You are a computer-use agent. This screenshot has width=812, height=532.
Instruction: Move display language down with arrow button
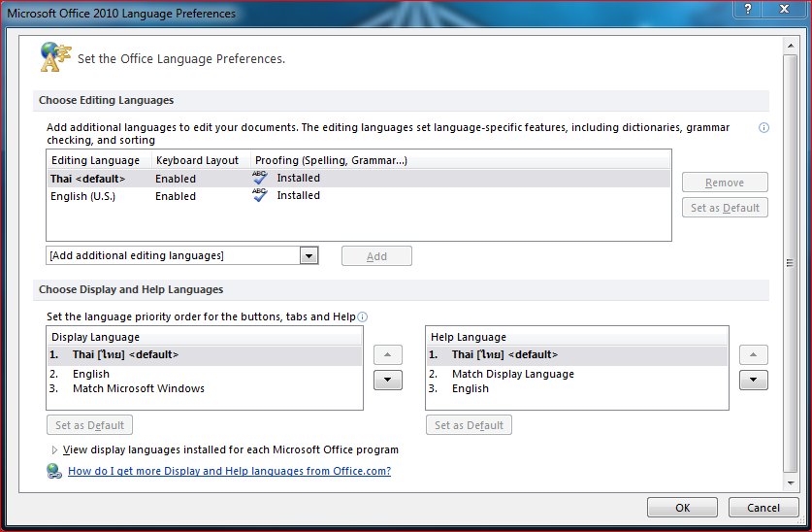(x=388, y=381)
